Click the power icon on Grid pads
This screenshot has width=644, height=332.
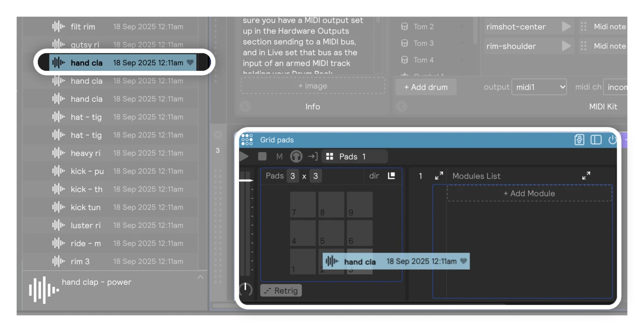pos(612,140)
